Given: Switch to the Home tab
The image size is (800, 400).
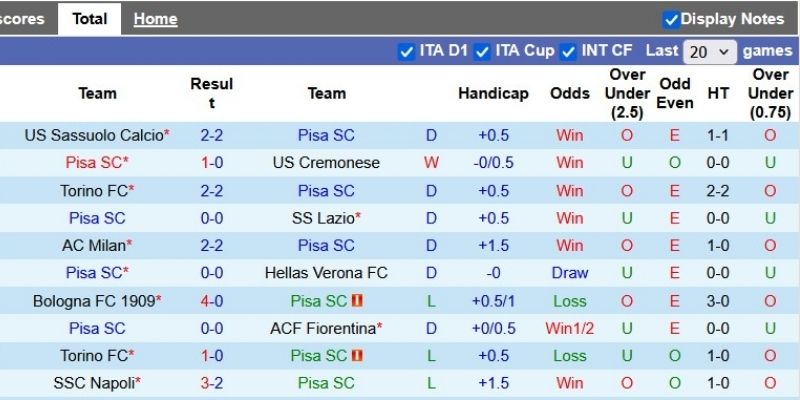Looking at the screenshot, I should click(155, 19).
